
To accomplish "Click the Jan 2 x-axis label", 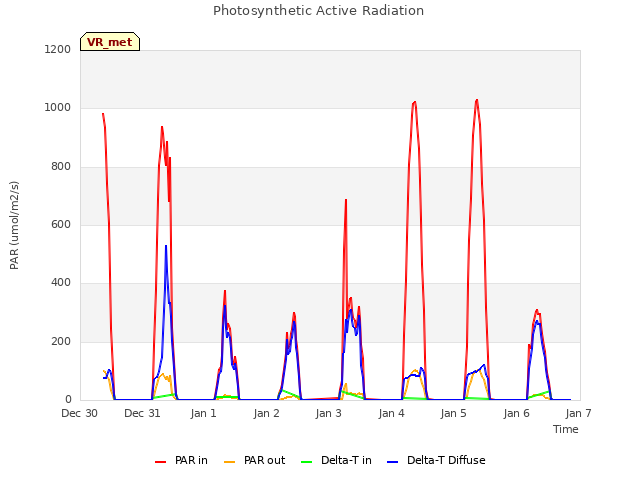I will 266,413.
